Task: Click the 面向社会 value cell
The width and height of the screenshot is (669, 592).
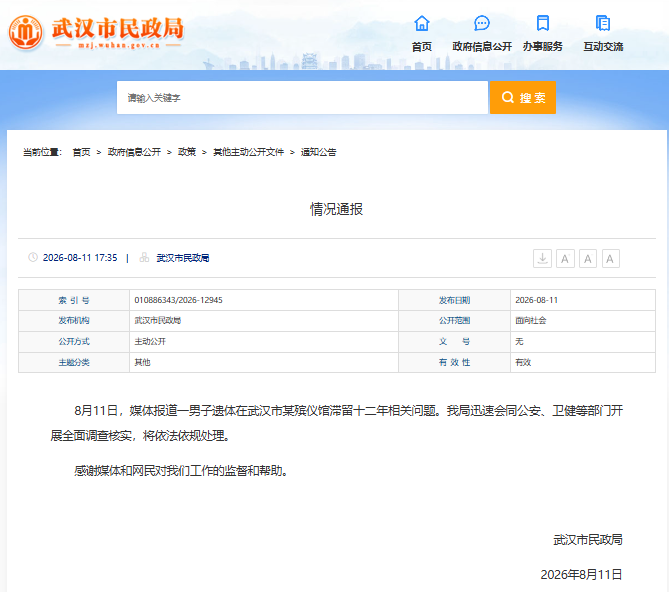Action: (583, 321)
